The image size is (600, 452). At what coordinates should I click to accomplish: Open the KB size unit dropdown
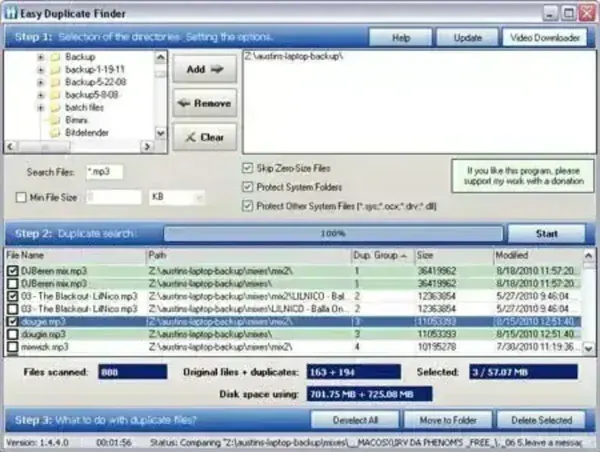(x=199, y=197)
